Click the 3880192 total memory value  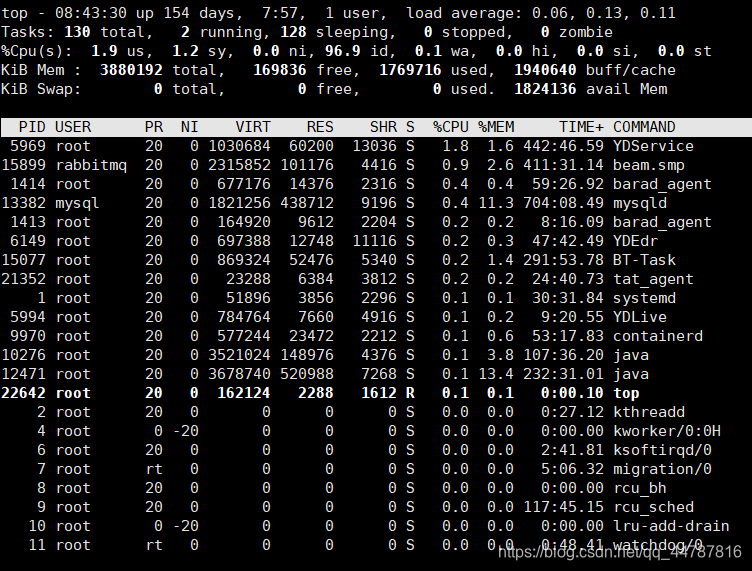[x=131, y=70]
